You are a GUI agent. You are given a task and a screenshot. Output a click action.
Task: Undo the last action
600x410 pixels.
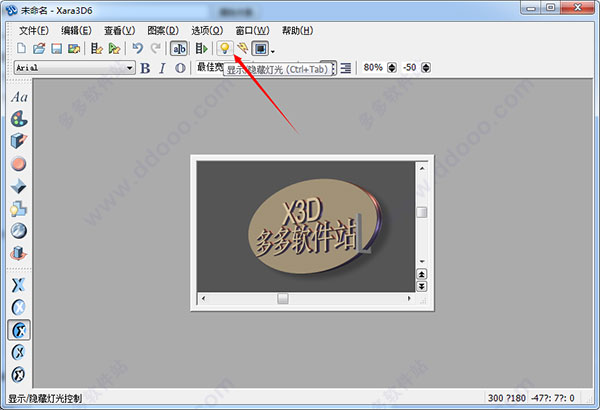tap(137, 49)
